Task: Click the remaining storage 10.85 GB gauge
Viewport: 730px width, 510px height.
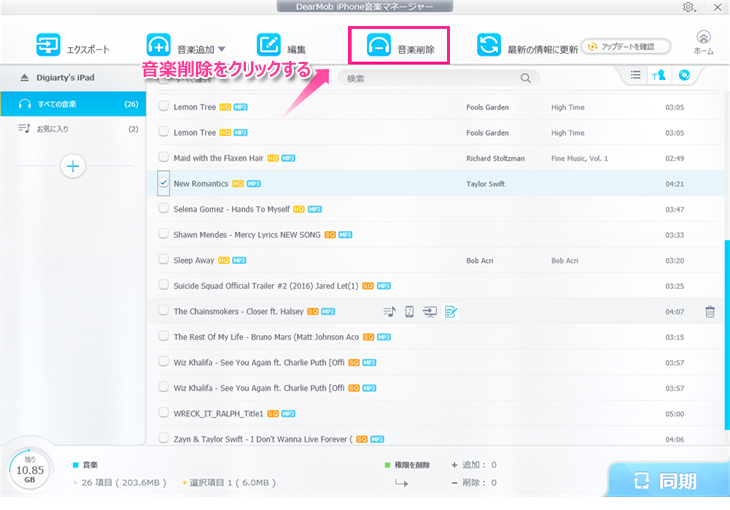Action: tap(30, 470)
